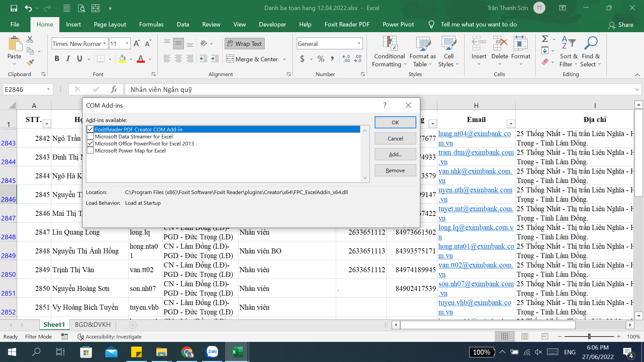
Task: Open Zalo from the taskbar
Action: coord(212,352)
